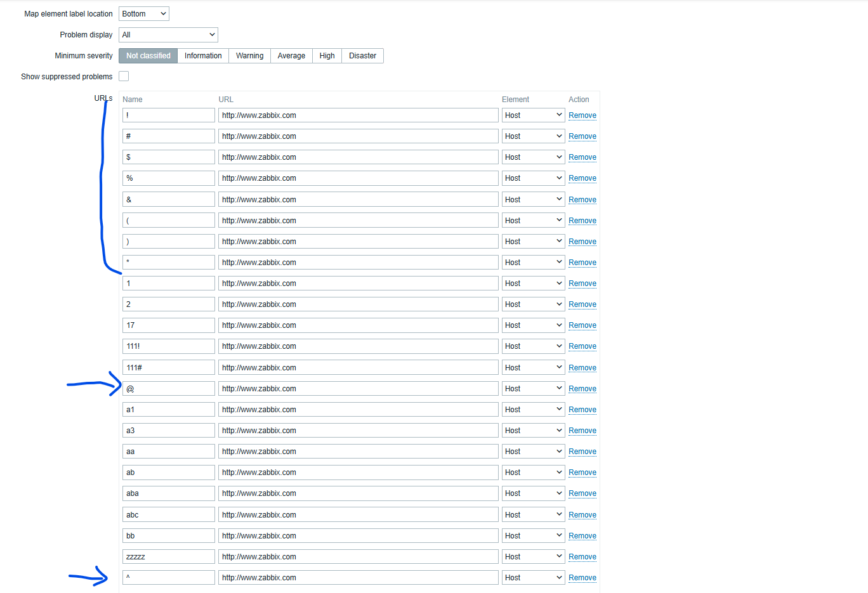Open the Map element label location dropdown

pyautogui.click(x=144, y=13)
